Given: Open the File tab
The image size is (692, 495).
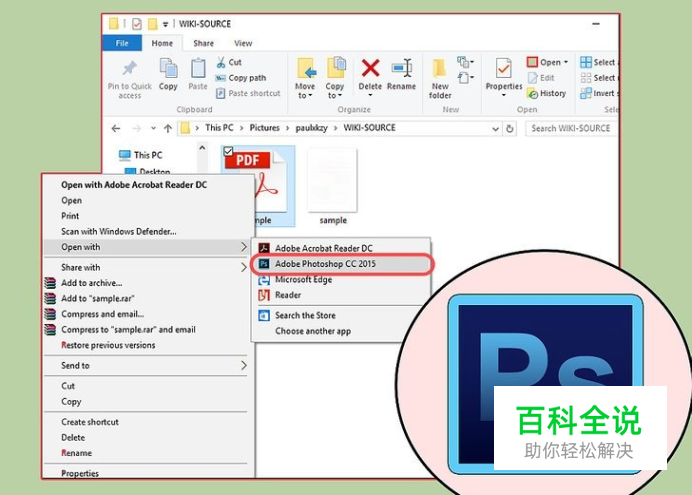Looking at the screenshot, I should pyautogui.click(x=122, y=43).
